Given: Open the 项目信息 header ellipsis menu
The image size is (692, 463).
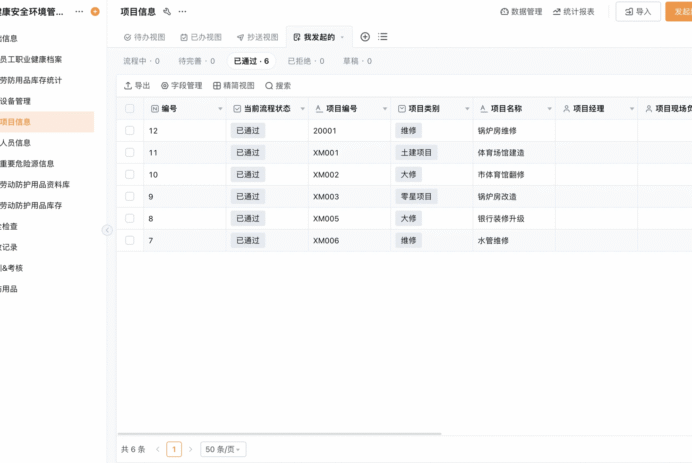Looking at the screenshot, I should 182,11.
